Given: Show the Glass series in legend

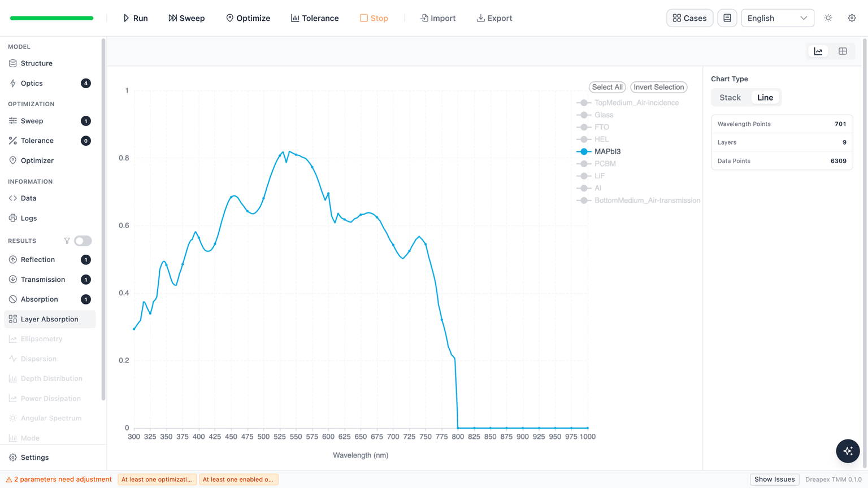Looking at the screenshot, I should [594, 115].
